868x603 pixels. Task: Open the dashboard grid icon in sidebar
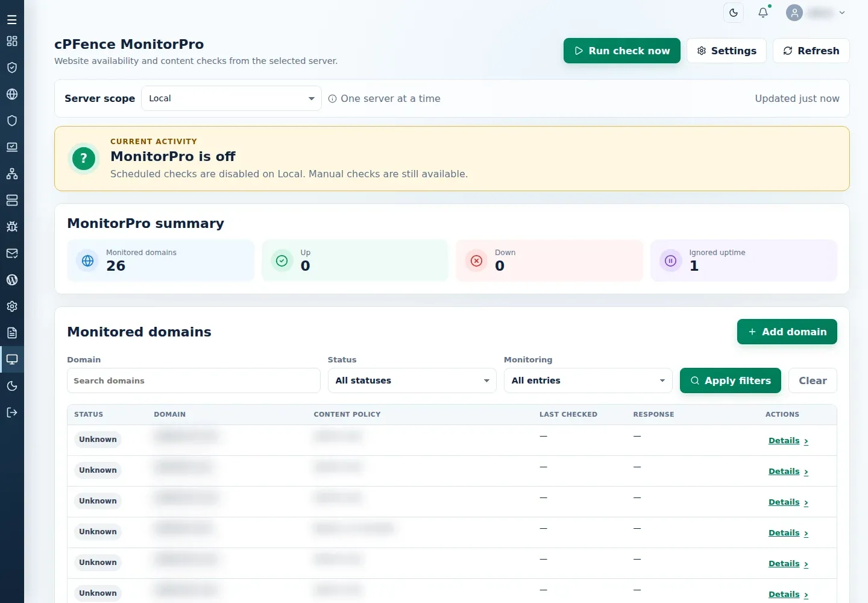(x=12, y=41)
